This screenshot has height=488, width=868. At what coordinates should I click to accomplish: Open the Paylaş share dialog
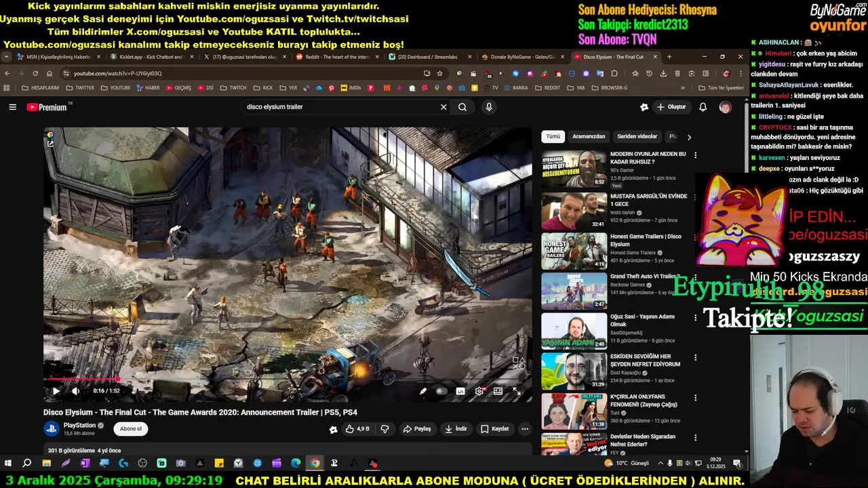(417, 429)
